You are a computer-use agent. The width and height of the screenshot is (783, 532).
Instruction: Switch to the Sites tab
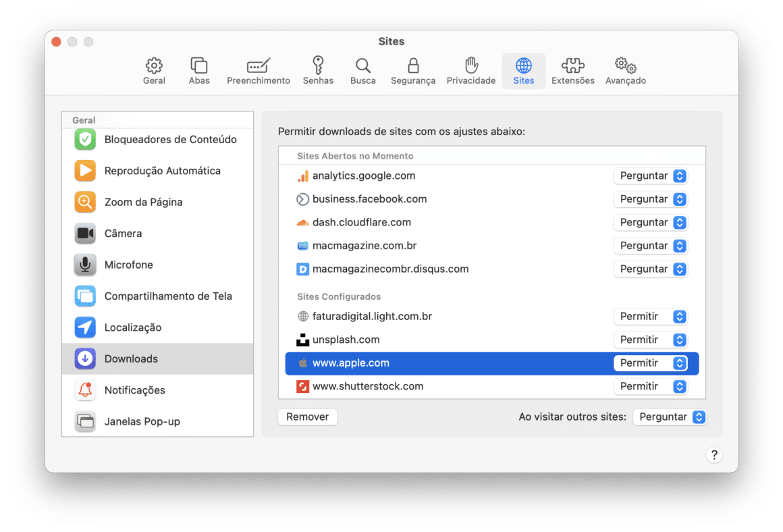tap(523, 70)
